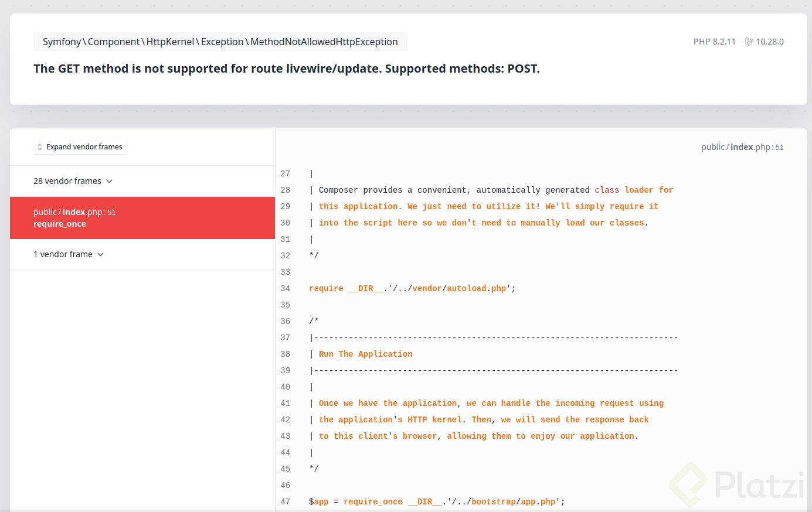
Task: Click the up-down arrows icon beside Expand vendor frames
Action: pos(40,147)
